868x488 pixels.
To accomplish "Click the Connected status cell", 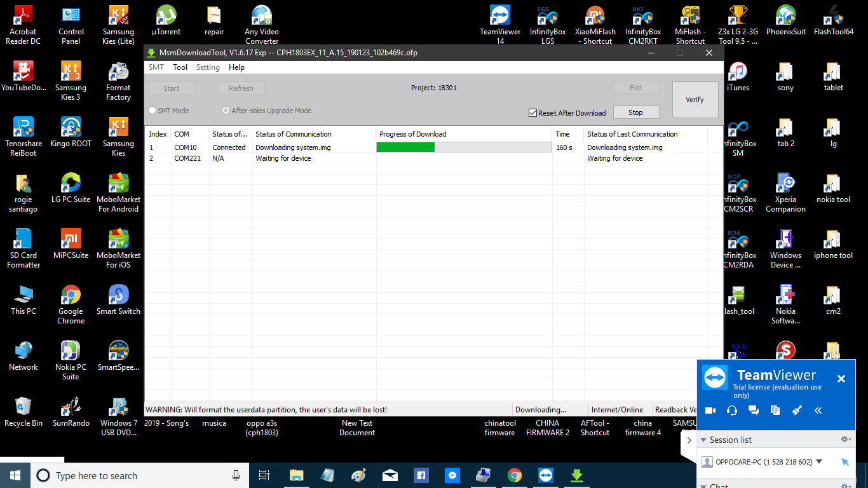I will pos(230,147).
